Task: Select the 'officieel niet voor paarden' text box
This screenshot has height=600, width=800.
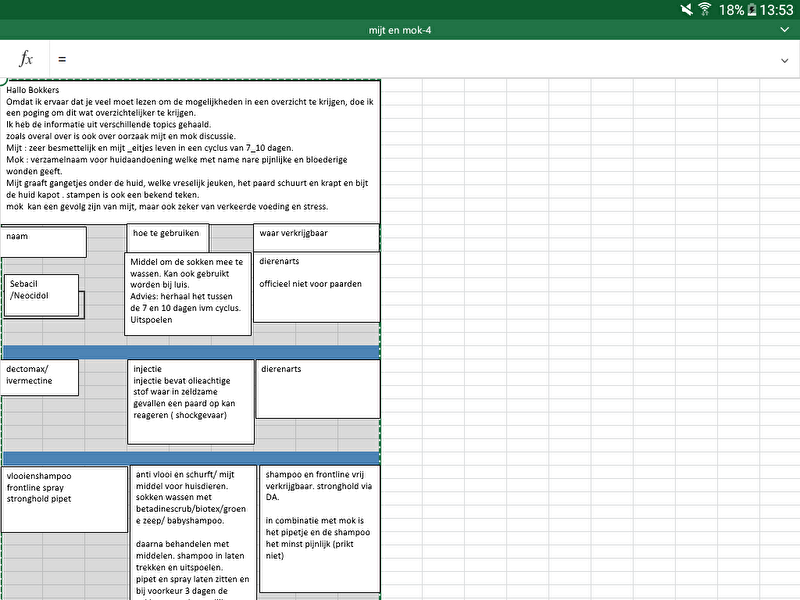Action: coord(316,287)
